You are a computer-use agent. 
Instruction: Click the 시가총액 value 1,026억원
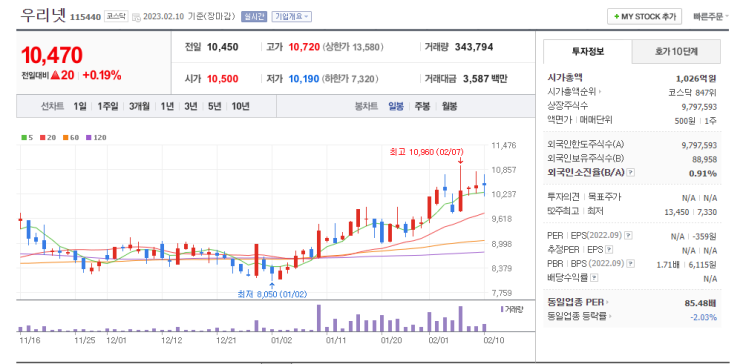696,78
